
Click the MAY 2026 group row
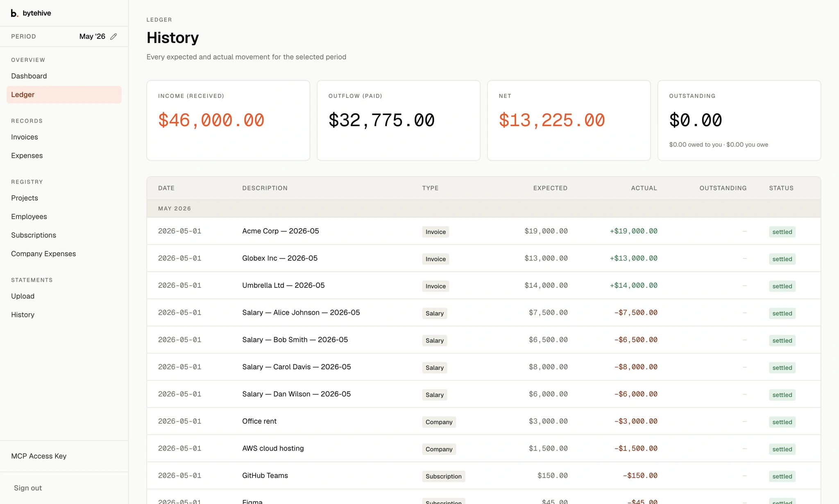click(484, 208)
